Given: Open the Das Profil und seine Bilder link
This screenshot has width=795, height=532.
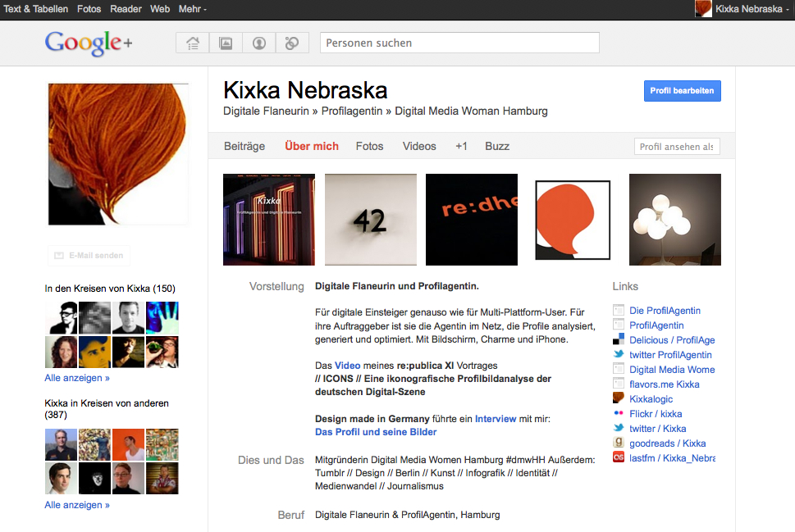Looking at the screenshot, I should (x=376, y=432).
